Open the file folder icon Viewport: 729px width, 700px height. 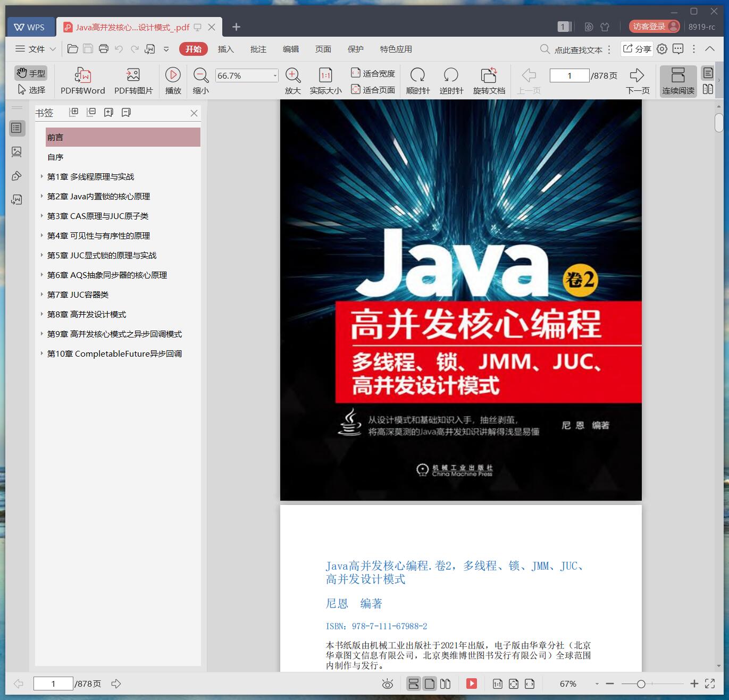(x=73, y=49)
